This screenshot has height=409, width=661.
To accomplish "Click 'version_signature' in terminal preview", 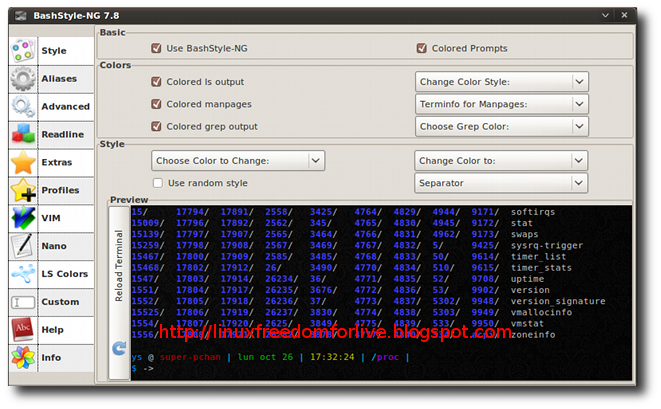I will 558,301.
